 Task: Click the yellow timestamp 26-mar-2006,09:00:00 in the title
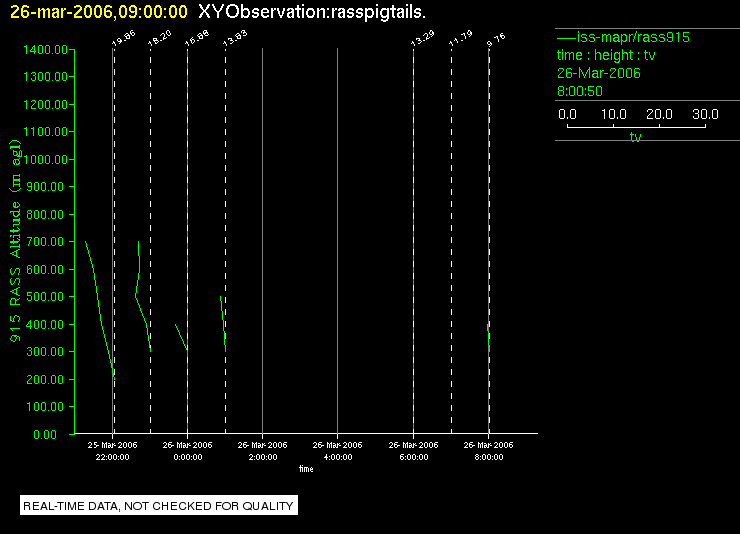(x=99, y=12)
